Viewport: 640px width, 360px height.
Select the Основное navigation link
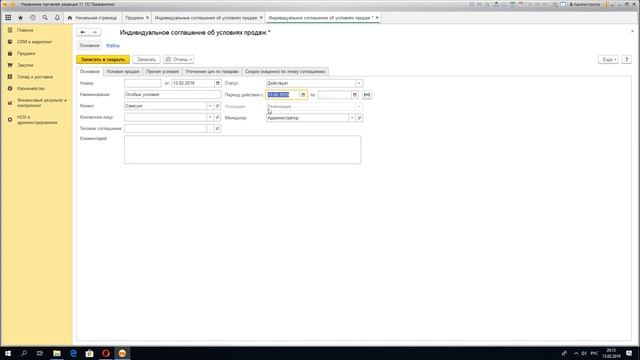click(89, 46)
